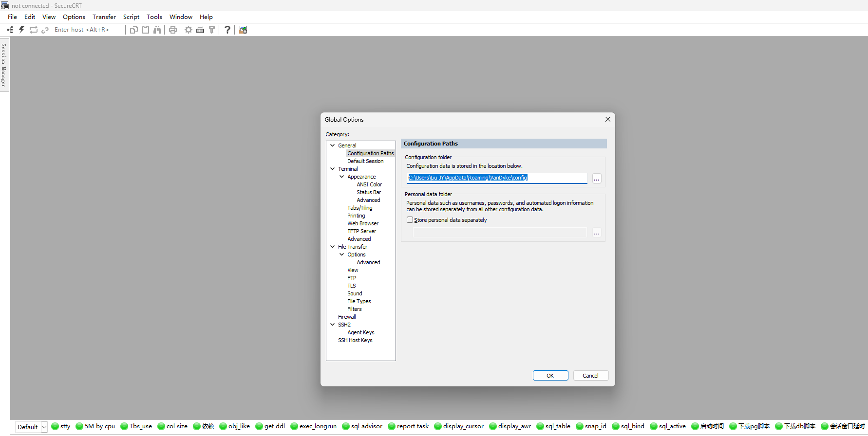Click the Keymap Editor keyboard icon
The image size is (868, 436).
[x=200, y=30]
